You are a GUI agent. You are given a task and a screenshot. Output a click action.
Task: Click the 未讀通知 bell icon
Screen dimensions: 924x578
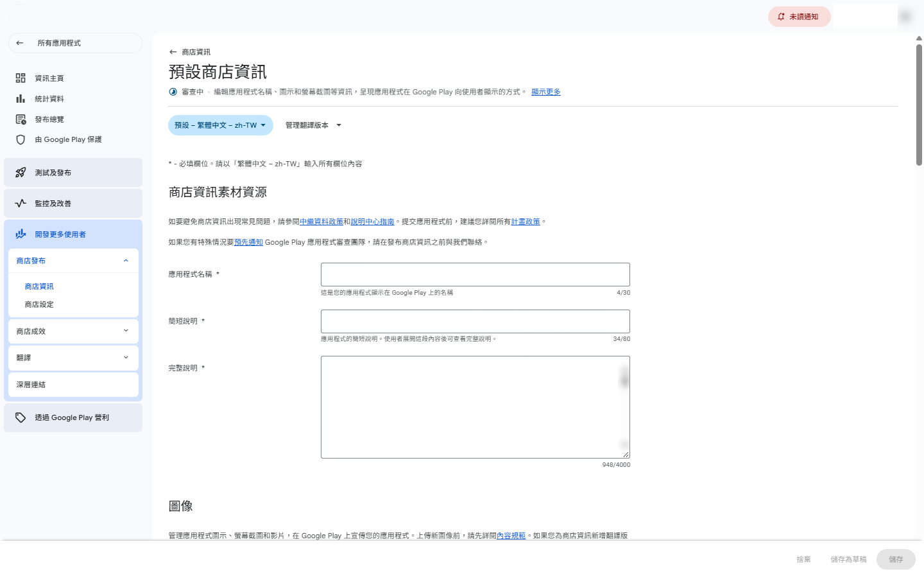coord(781,17)
